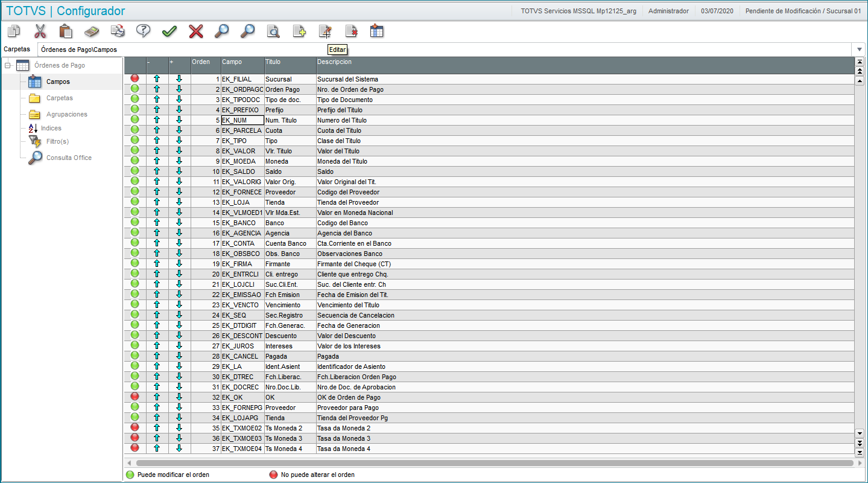868x483 pixels.
Task: Click the document view magnifier icon
Action: tap(273, 31)
